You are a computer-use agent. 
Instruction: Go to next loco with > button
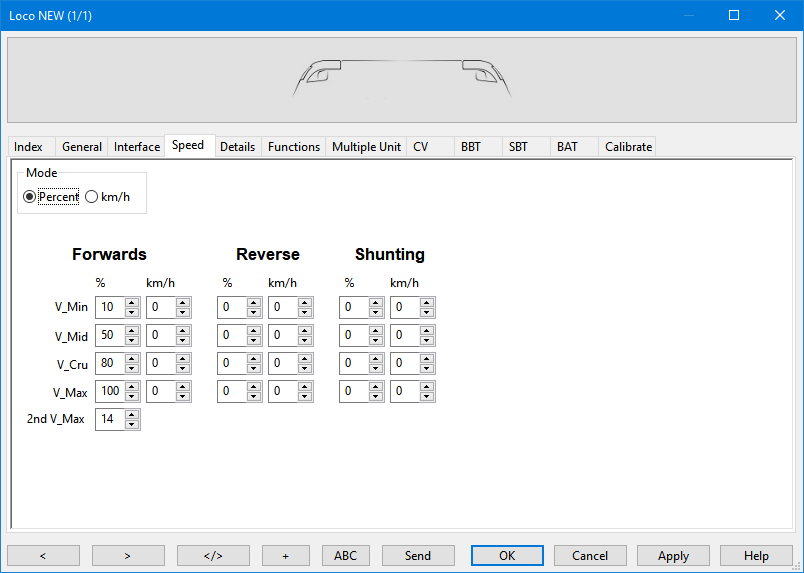(x=128, y=556)
